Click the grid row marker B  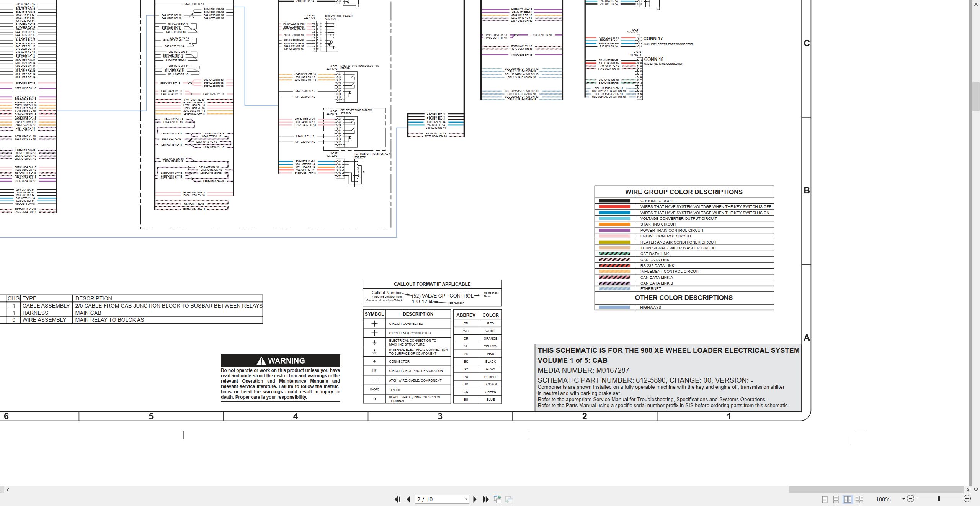pos(807,190)
